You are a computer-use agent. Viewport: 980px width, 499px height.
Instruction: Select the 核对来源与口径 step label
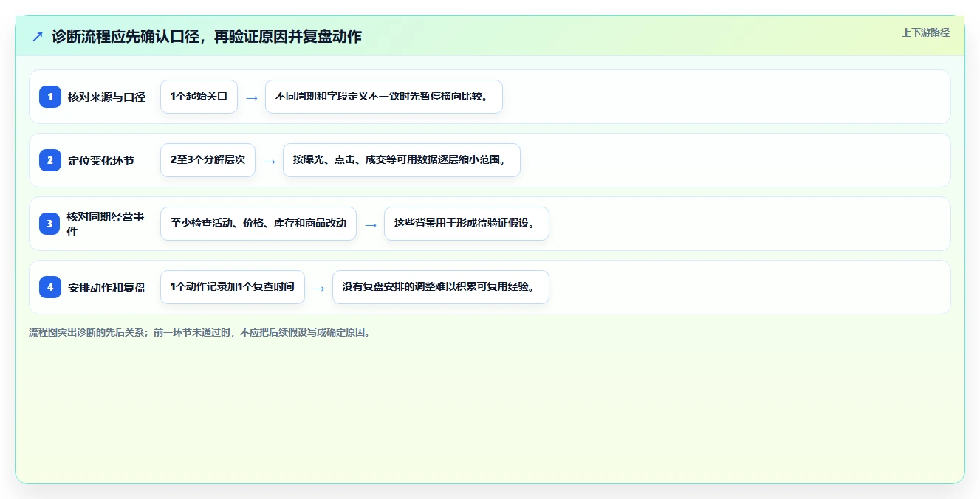click(106, 97)
